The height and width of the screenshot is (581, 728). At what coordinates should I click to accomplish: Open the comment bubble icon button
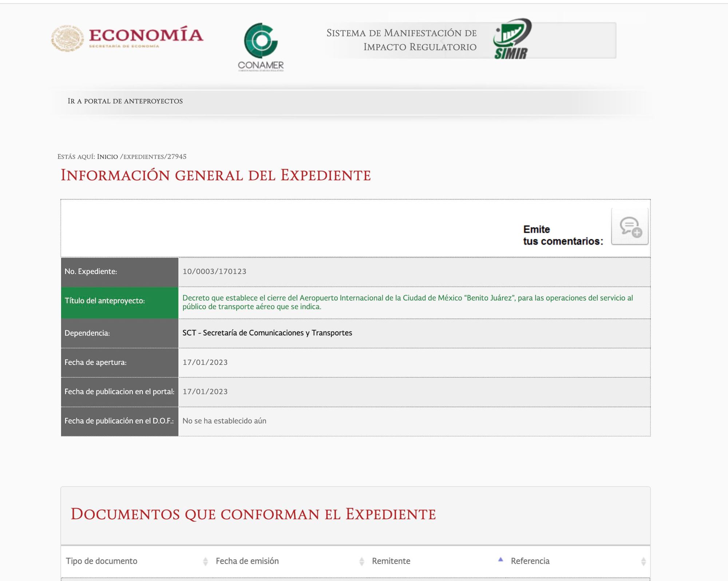point(630,227)
